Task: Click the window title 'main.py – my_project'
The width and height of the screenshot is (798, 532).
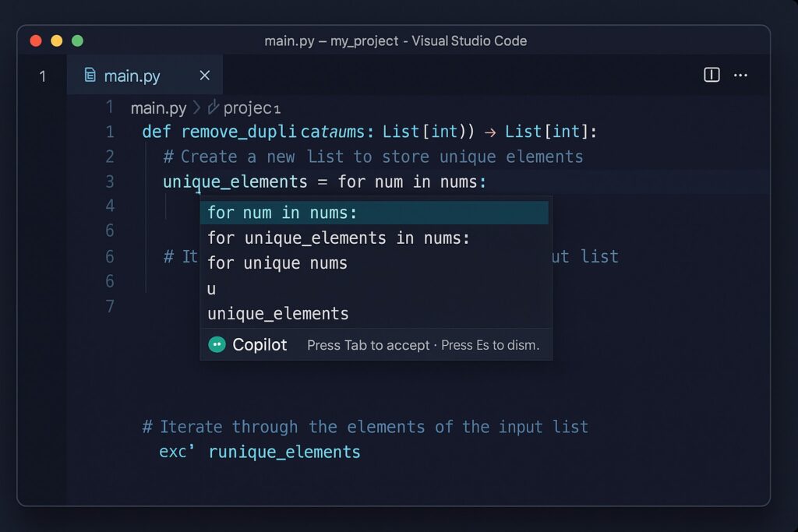Action: (x=331, y=41)
